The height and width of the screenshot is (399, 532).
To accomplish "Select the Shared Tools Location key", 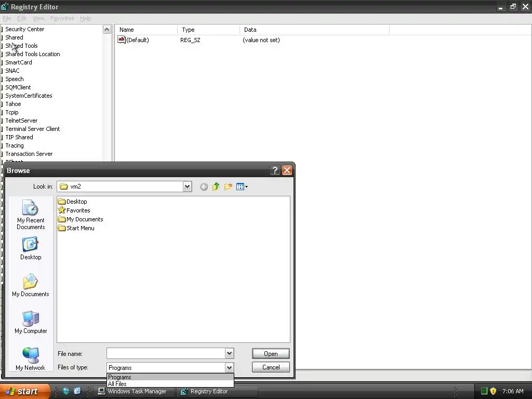I will 33,54.
